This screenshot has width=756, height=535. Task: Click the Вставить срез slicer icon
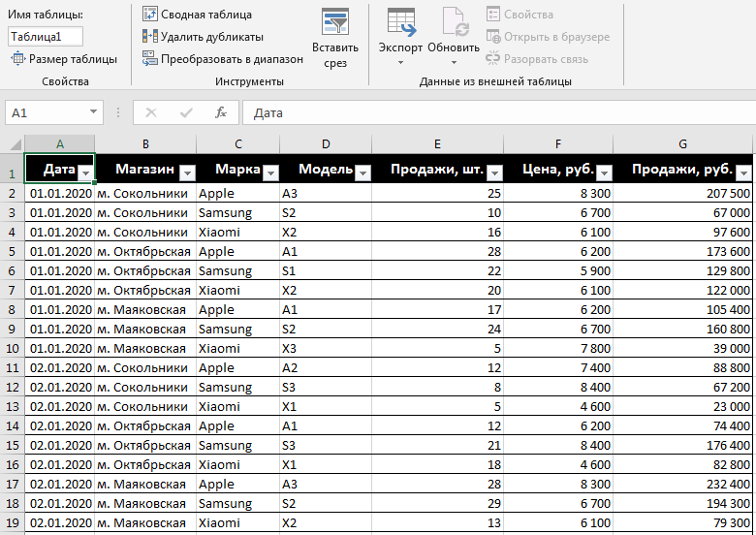point(335,21)
